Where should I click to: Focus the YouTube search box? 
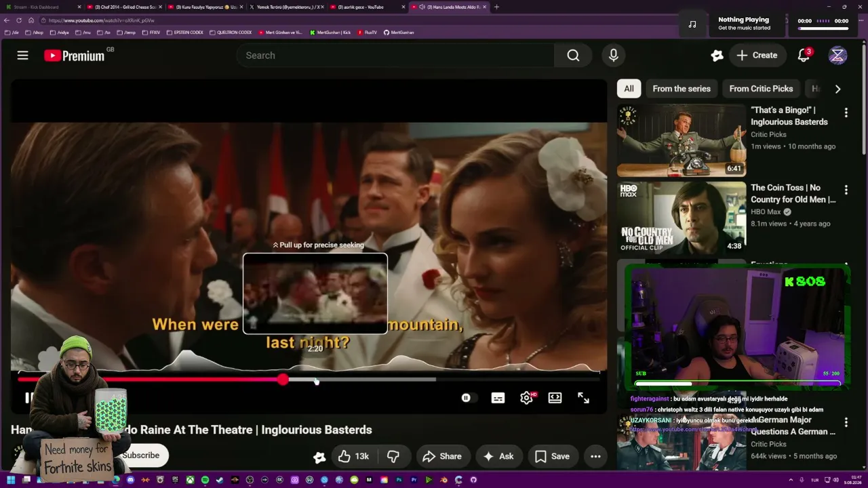coord(395,56)
